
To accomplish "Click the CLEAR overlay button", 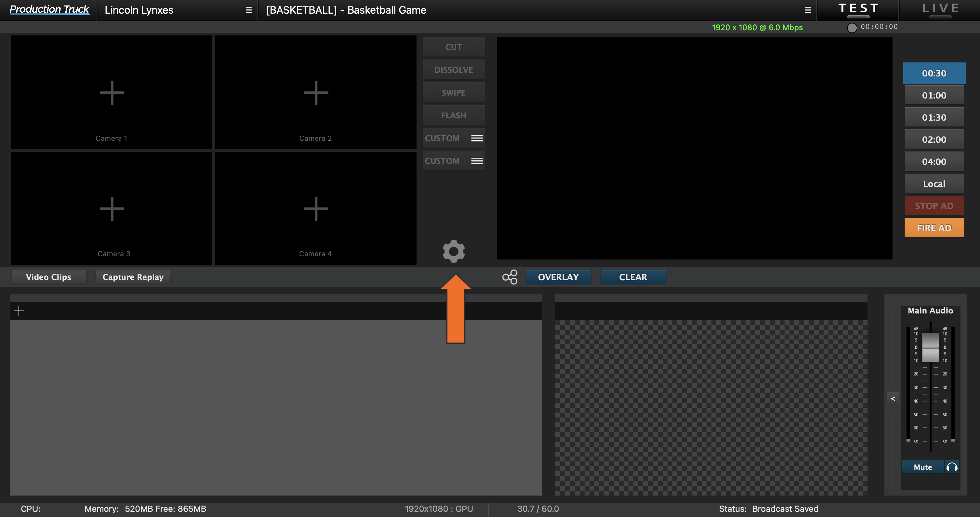I will [x=633, y=277].
